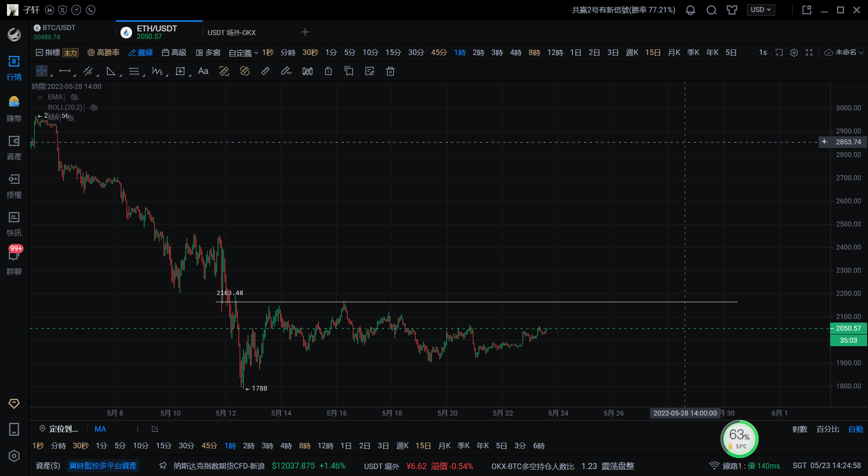This screenshot has height=476, width=868.
Task: Open the 資產 assets sidebar section
Action: coord(14,148)
